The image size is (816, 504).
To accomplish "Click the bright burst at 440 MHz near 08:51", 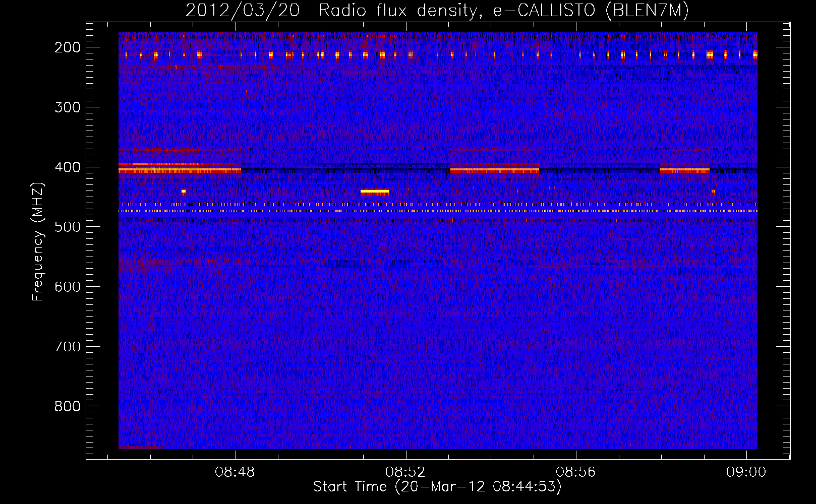I will [x=375, y=192].
